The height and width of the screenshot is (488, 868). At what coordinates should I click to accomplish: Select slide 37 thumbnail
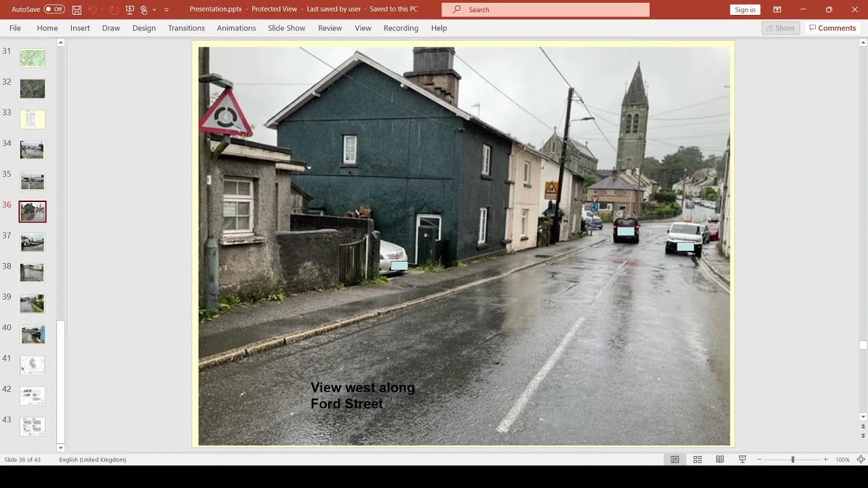pyautogui.click(x=33, y=242)
